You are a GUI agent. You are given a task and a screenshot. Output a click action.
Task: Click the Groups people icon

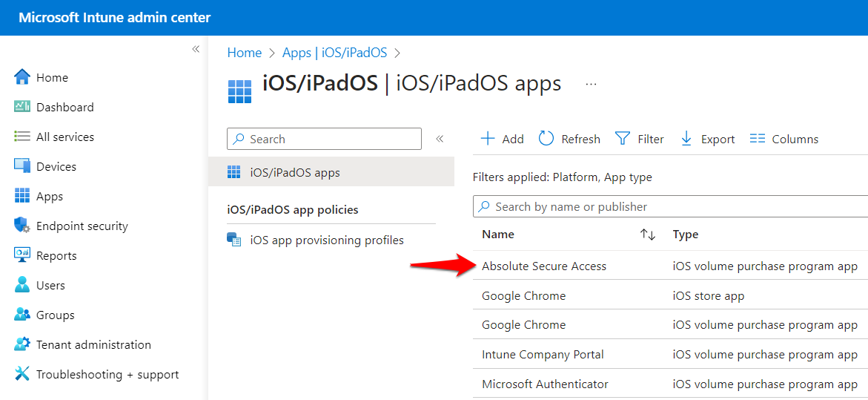click(21, 315)
